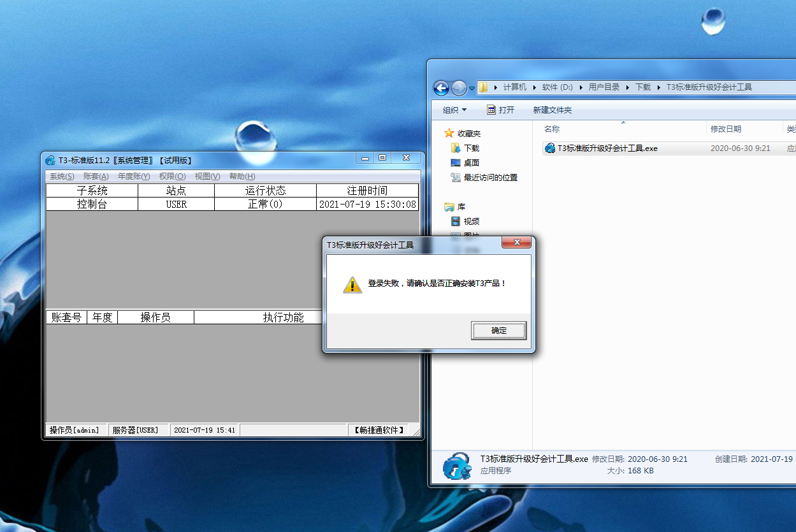
Task: Expand the arrow after 用户目录 breadcrumb
Action: pos(628,87)
